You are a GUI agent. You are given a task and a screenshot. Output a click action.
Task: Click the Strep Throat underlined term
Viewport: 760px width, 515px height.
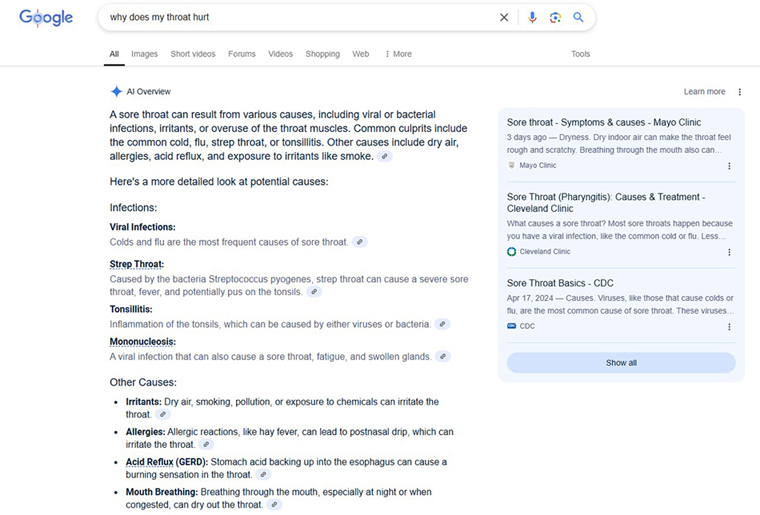[x=136, y=264]
